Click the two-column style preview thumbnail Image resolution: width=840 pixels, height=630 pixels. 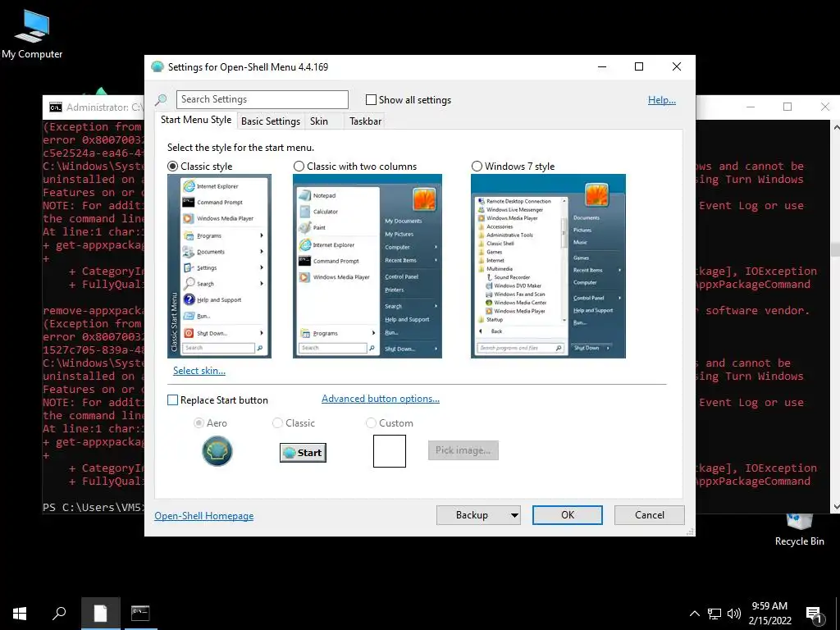[x=367, y=267]
